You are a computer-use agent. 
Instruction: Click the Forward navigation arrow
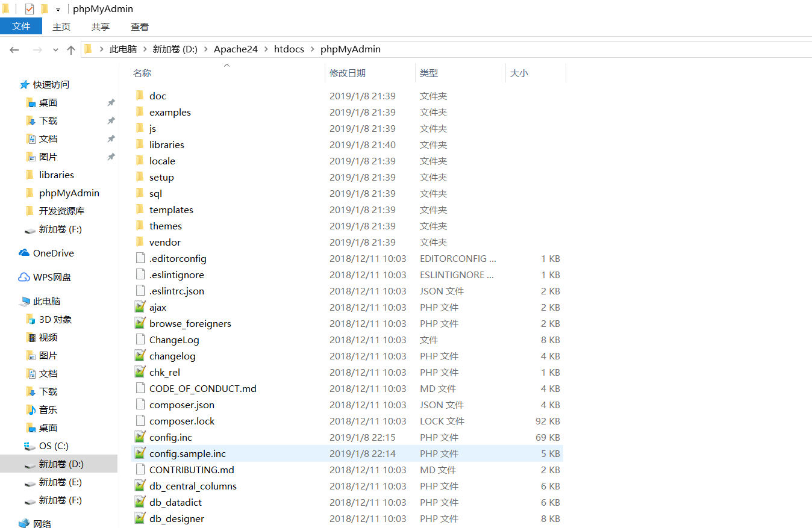coord(37,49)
